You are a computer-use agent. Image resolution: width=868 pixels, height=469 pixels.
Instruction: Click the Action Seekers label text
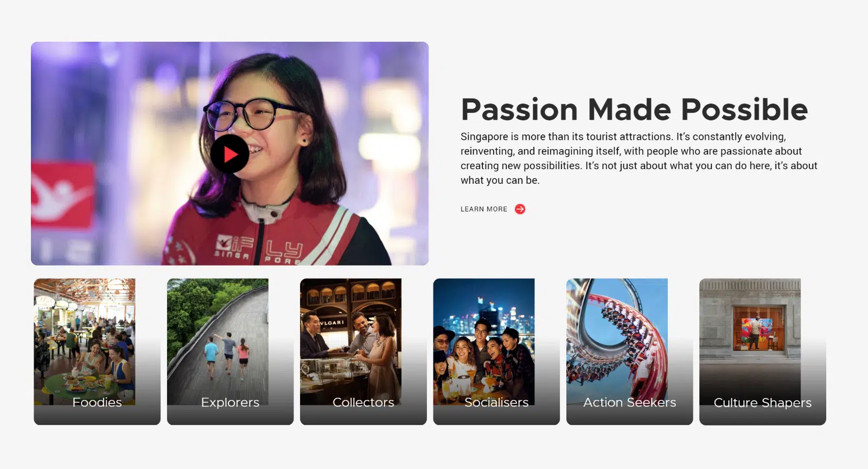(629, 402)
